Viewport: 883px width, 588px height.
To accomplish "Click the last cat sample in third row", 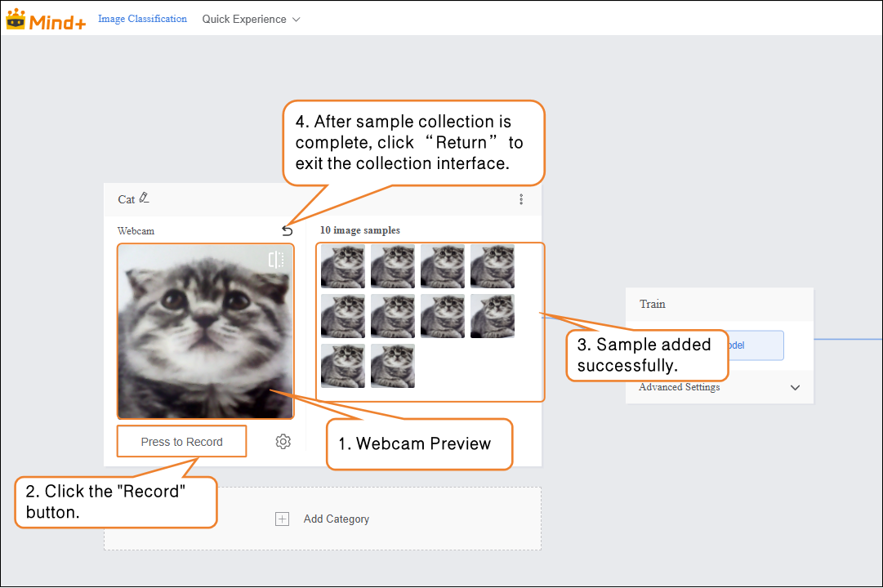I will click(393, 366).
